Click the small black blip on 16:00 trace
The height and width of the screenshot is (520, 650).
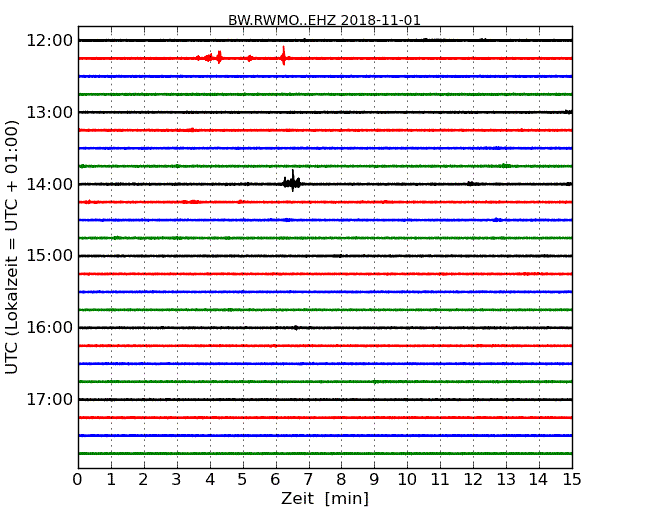pos(296,328)
